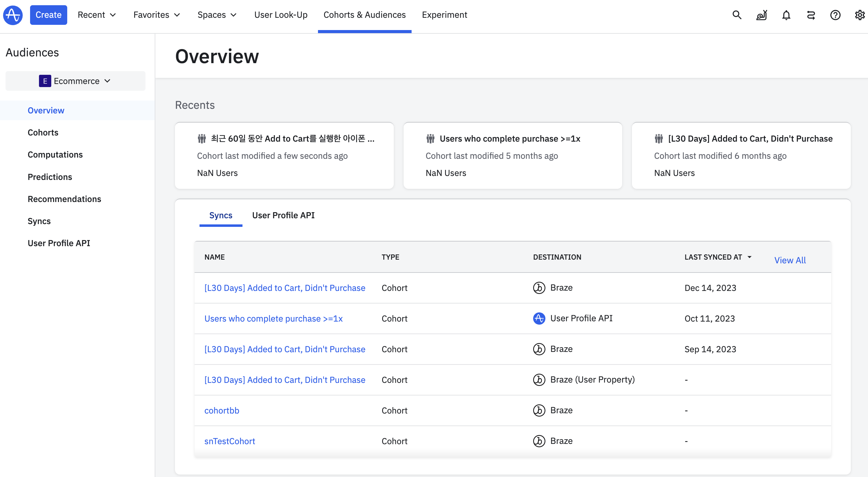Click the Braze icon in cohortbb row

coord(539,410)
